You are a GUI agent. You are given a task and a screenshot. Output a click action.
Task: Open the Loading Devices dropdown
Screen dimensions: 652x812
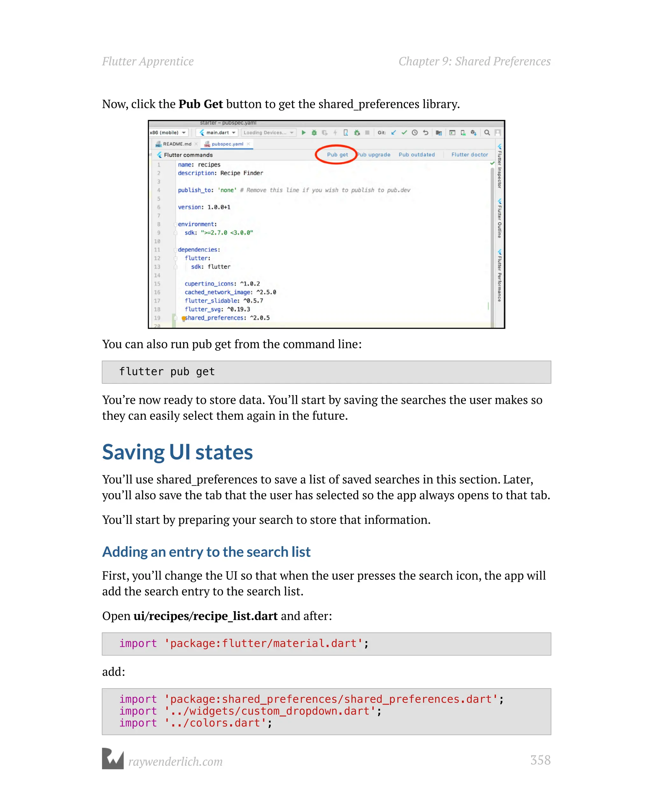tap(268, 133)
